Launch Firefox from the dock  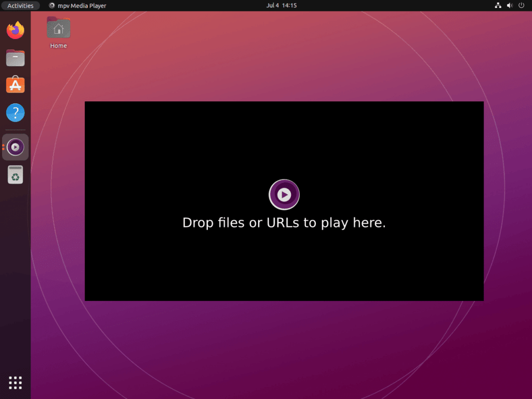coord(16,30)
